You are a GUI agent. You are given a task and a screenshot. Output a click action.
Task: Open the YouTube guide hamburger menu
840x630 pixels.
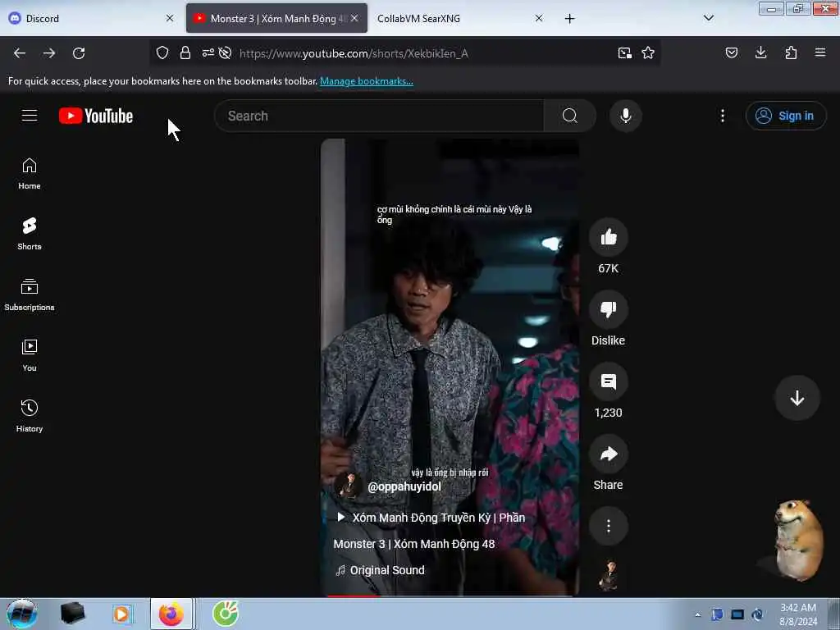[x=30, y=116]
